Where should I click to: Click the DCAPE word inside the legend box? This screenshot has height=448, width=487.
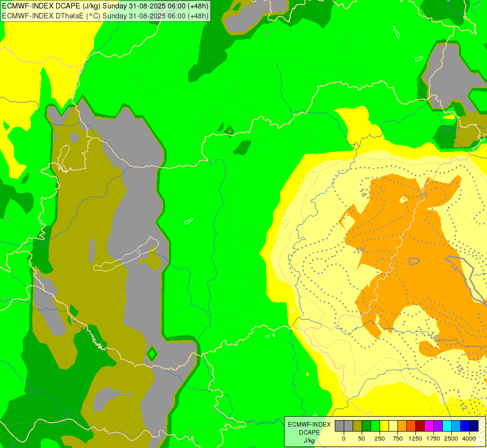click(309, 433)
